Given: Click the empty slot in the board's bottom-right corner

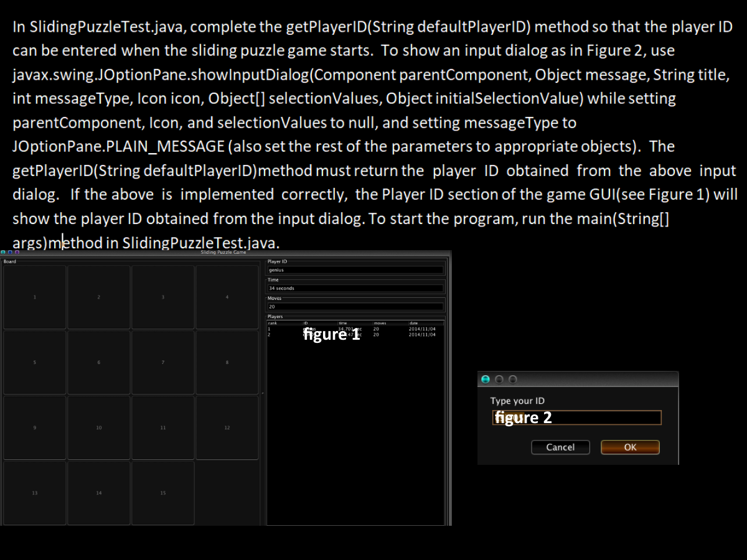Looking at the screenshot, I should [x=227, y=492].
